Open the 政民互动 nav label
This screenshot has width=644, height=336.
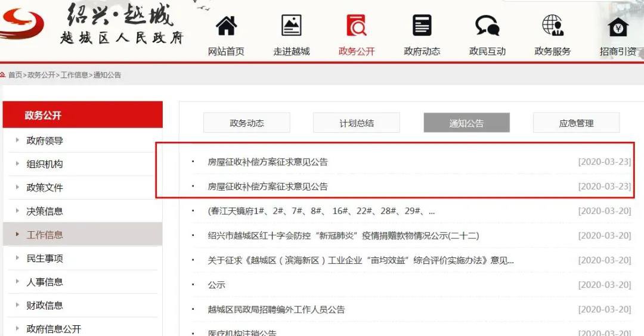click(487, 51)
